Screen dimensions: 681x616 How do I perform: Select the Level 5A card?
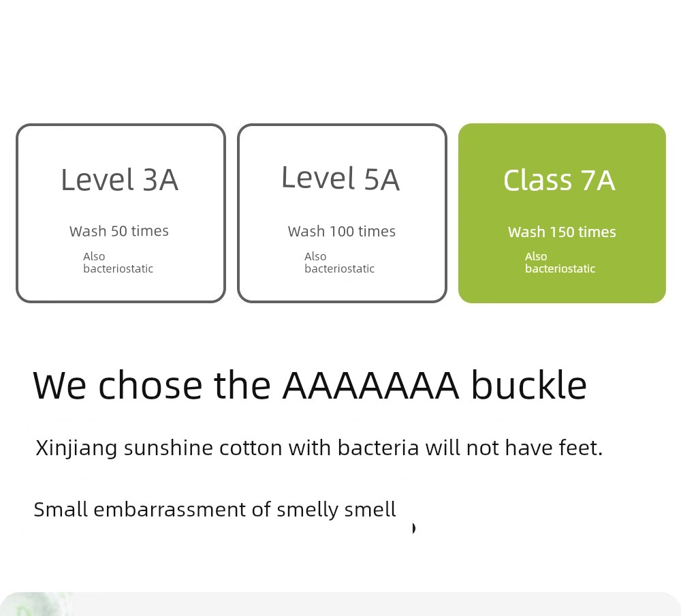coord(343,213)
